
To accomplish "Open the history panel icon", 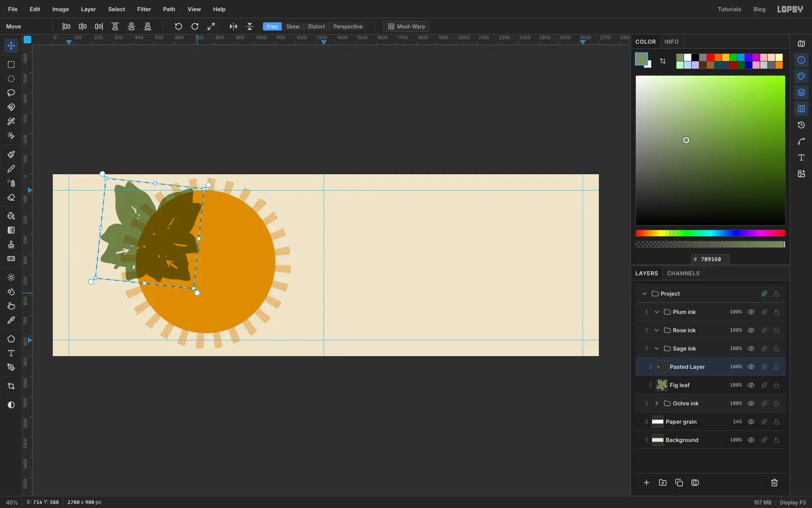I will (801, 125).
